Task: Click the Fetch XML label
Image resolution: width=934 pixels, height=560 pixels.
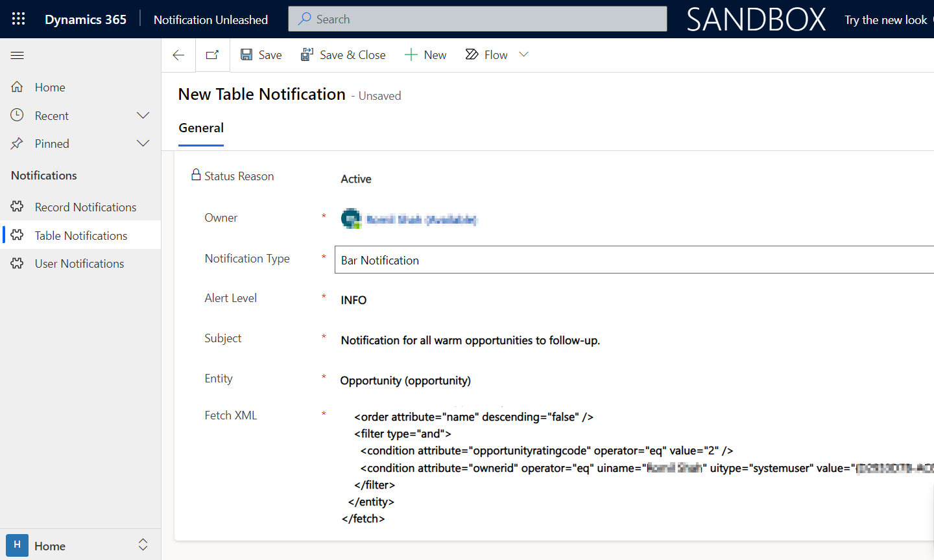Action: click(x=231, y=415)
